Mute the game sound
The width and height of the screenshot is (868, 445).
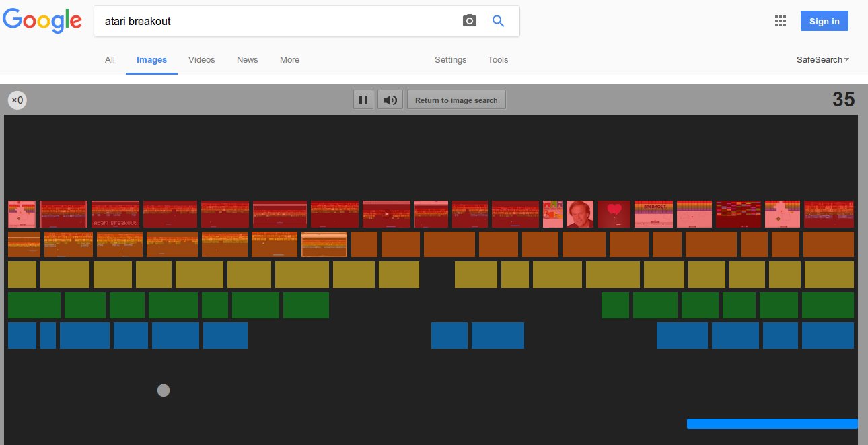point(390,100)
